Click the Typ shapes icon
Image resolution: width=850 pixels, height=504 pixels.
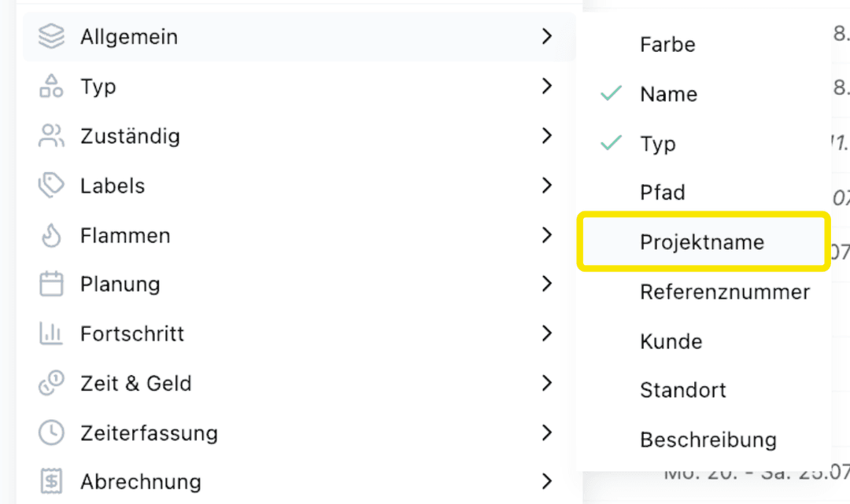coord(51,86)
